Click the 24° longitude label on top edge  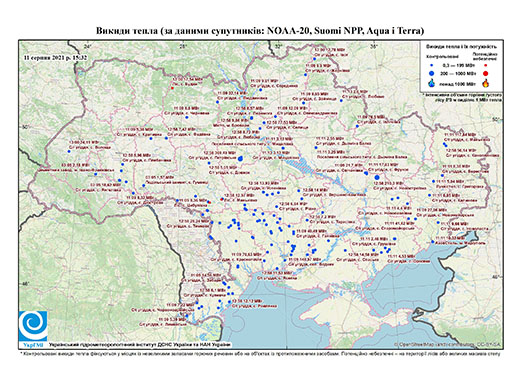point(88,46)
